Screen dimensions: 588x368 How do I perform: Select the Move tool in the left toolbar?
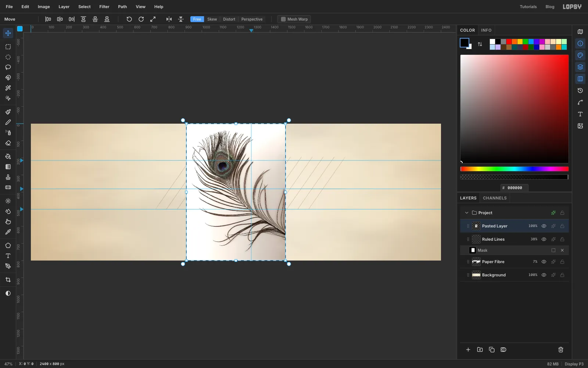click(8, 33)
